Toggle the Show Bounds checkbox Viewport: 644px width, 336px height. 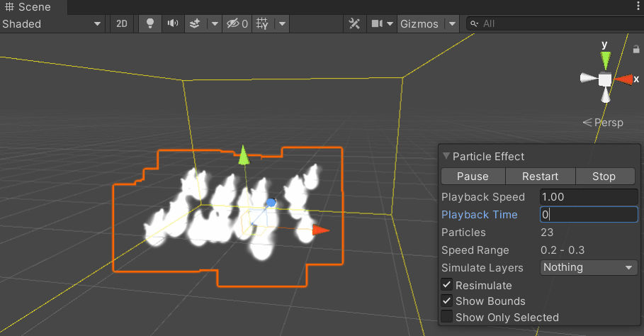point(447,301)
